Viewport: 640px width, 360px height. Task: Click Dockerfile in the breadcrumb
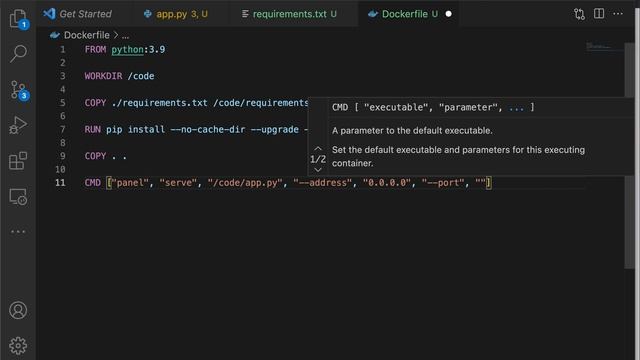[87, 35]
